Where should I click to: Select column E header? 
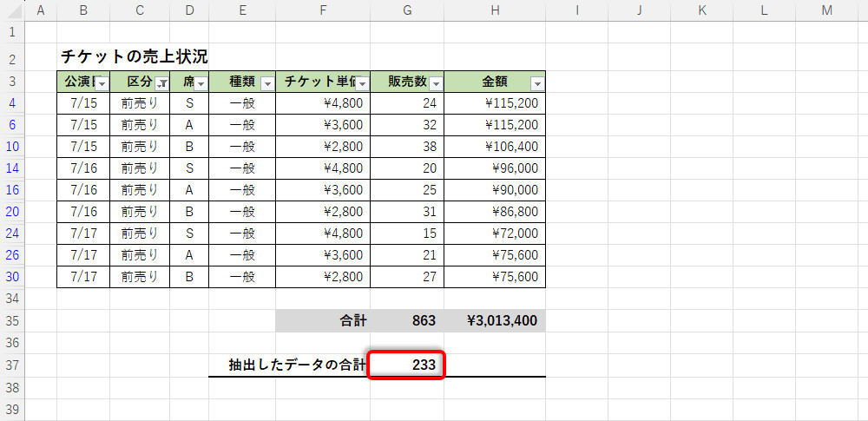[242, 10]
